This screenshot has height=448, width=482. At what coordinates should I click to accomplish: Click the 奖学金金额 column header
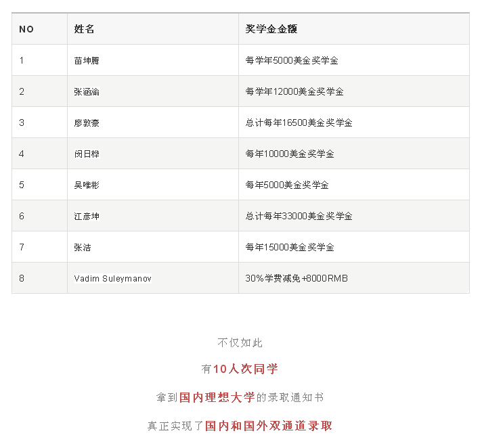click(x=271, y=29)
